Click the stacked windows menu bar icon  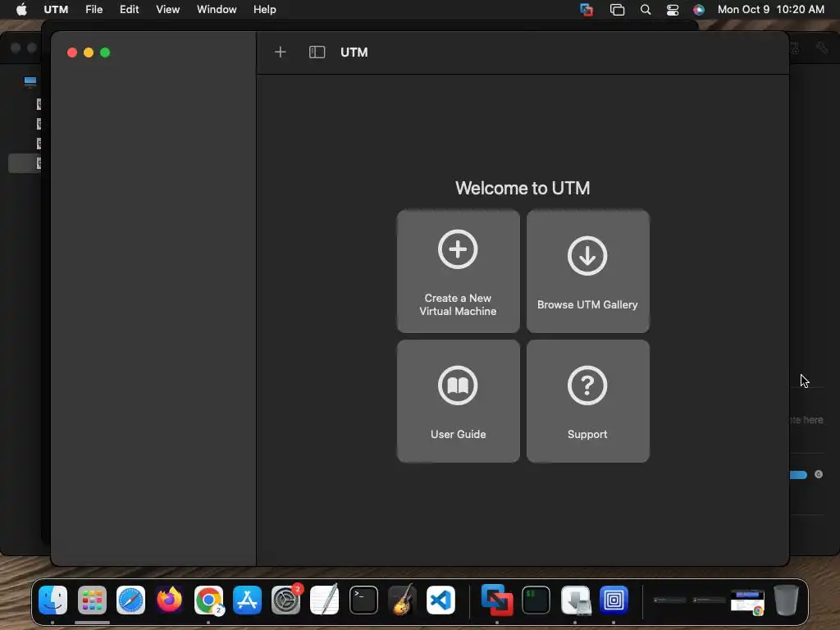point(617,10)
